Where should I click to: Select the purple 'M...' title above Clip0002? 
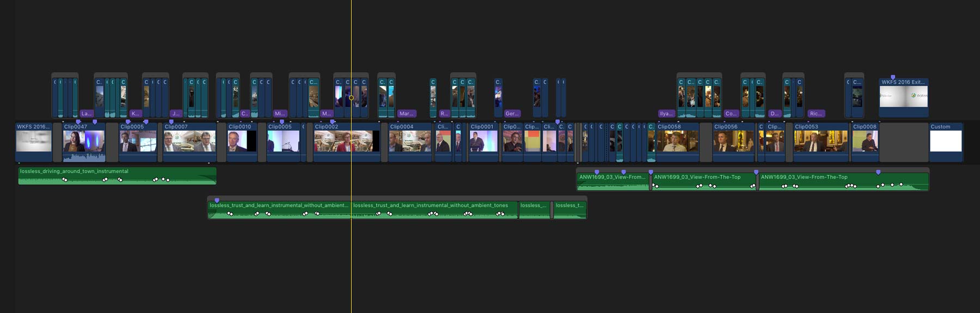pos(326,114)
